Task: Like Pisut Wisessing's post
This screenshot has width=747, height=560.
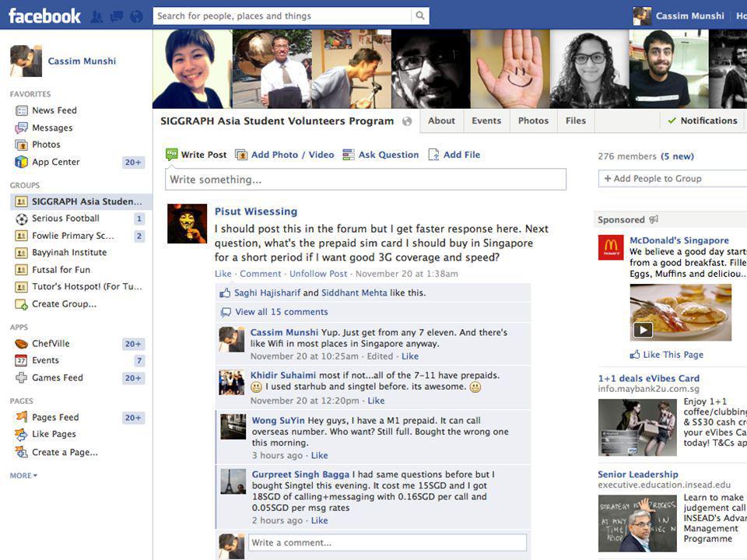Action: (223, 274)
